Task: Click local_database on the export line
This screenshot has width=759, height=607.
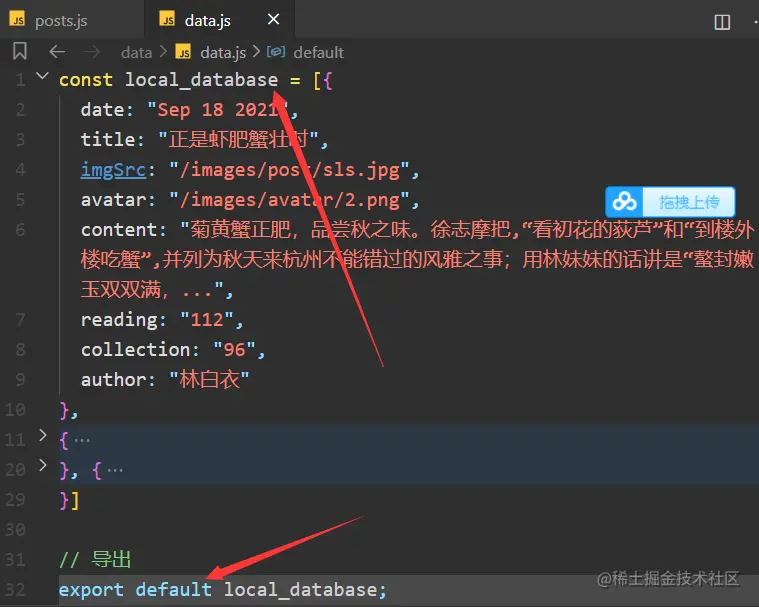Action: (300, 590)
